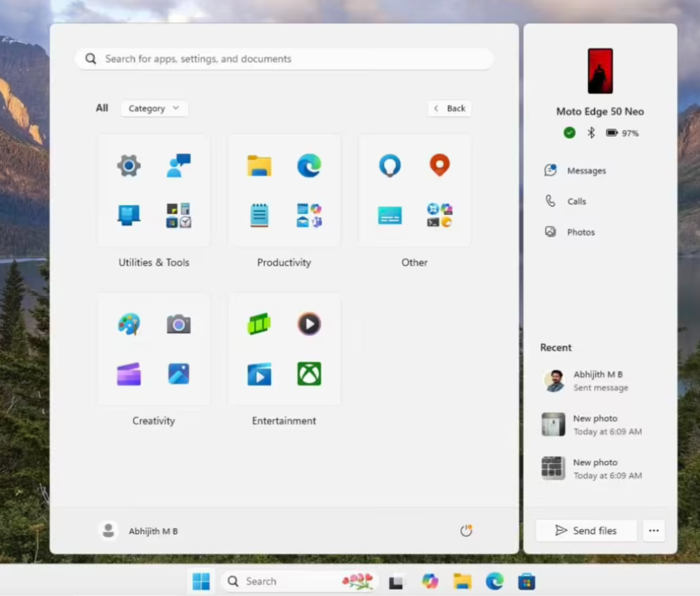The height and width of the screenshot is (596, 700).
Task: Click the Moto Edge 50 Neo phone image
Action: pyautogui.click(x=600, y=71)
